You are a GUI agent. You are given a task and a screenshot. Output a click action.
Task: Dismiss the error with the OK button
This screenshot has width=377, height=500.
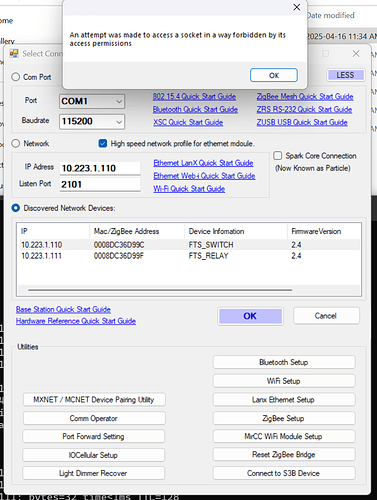(274, 75)
